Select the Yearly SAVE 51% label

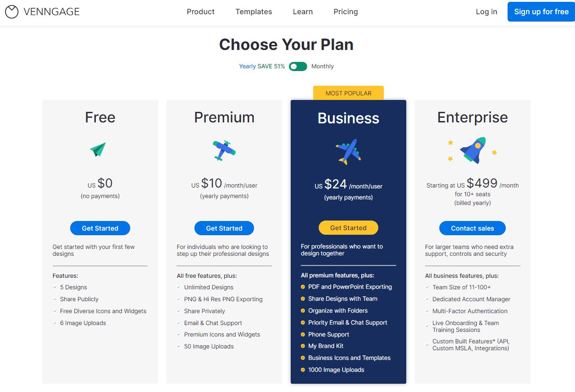point(262,66)
